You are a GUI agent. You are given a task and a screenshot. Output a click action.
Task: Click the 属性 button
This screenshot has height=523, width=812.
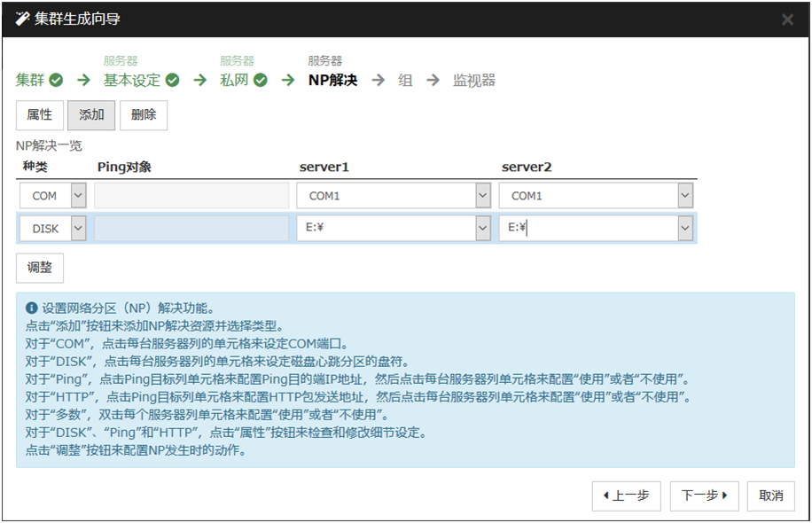(x=39, y=115)
